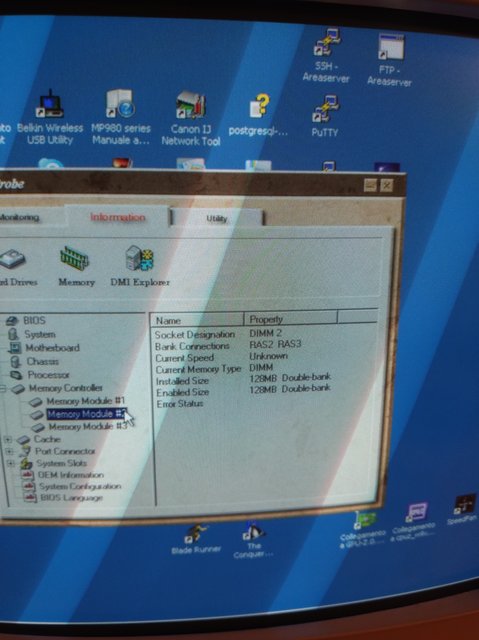Open the Collegamento a GPU-Z shortcut
479x640 pixels.
(x=363, y=528)
